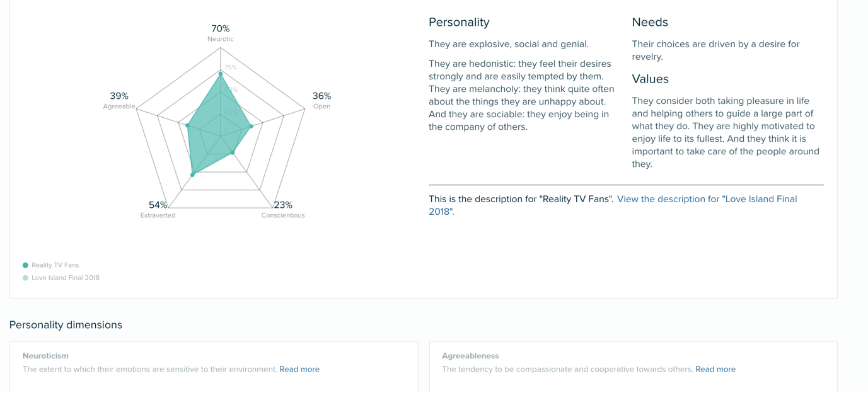Viewport: 868px width, 393px height.
Task: Open the Love Island Final 2018 description link
Action: [x=707, y=199]
